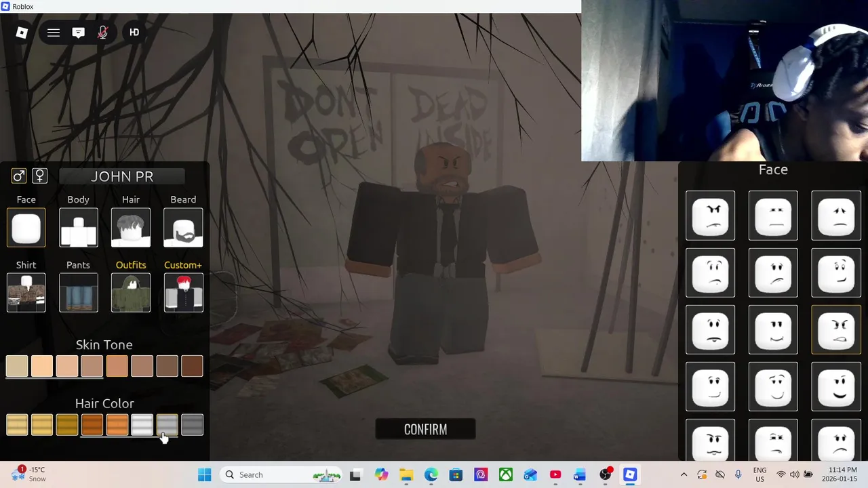Select the male gender symbol
Screen dimensions: 868x488
(x=19, y=176)
